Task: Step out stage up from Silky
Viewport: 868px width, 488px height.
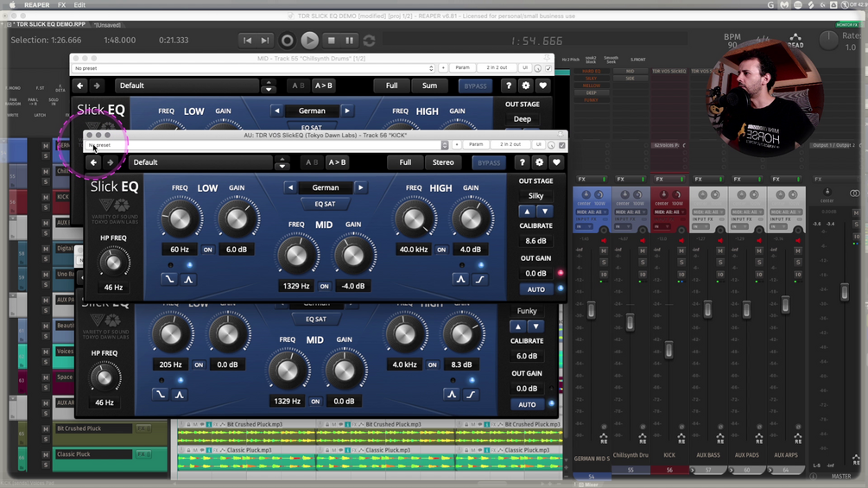Action: pyautogui.click(x=527, y=212)
